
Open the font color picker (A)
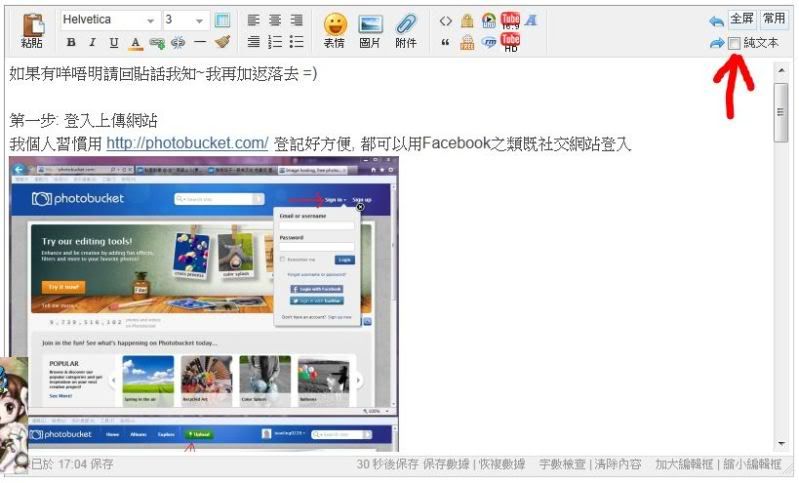[135, 43]
